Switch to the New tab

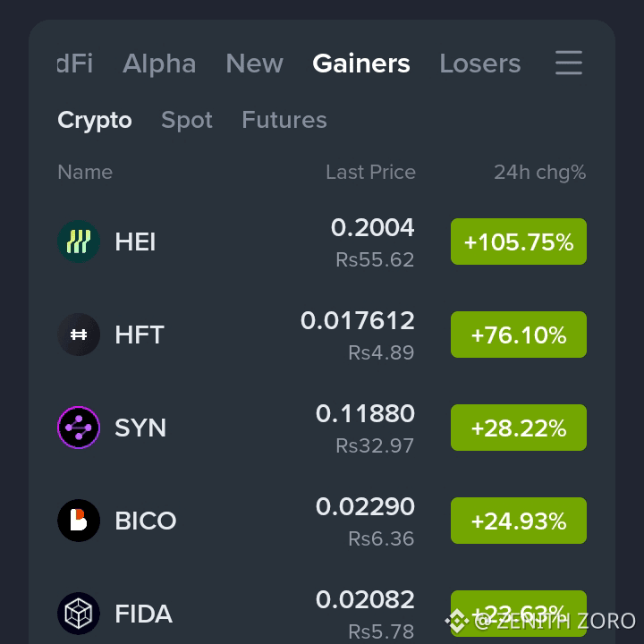tap(255, 64)
